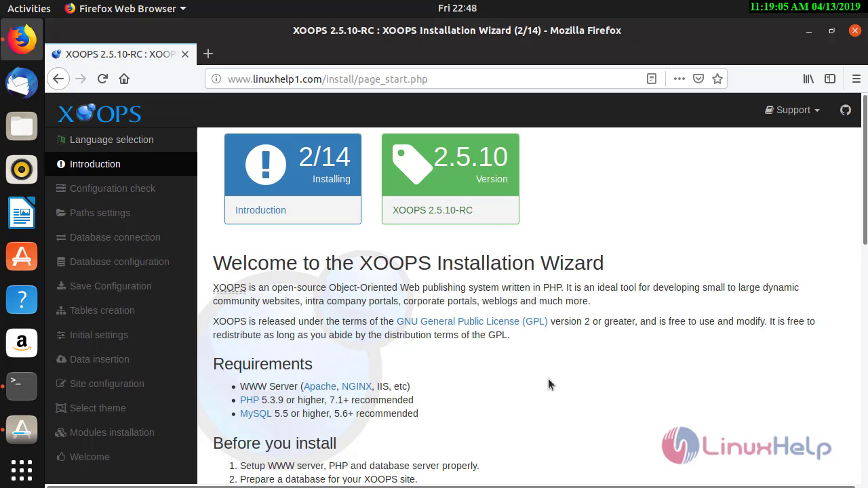Select Save Configuration step
Screen dimensions: 868x488
tap(121, 286)
